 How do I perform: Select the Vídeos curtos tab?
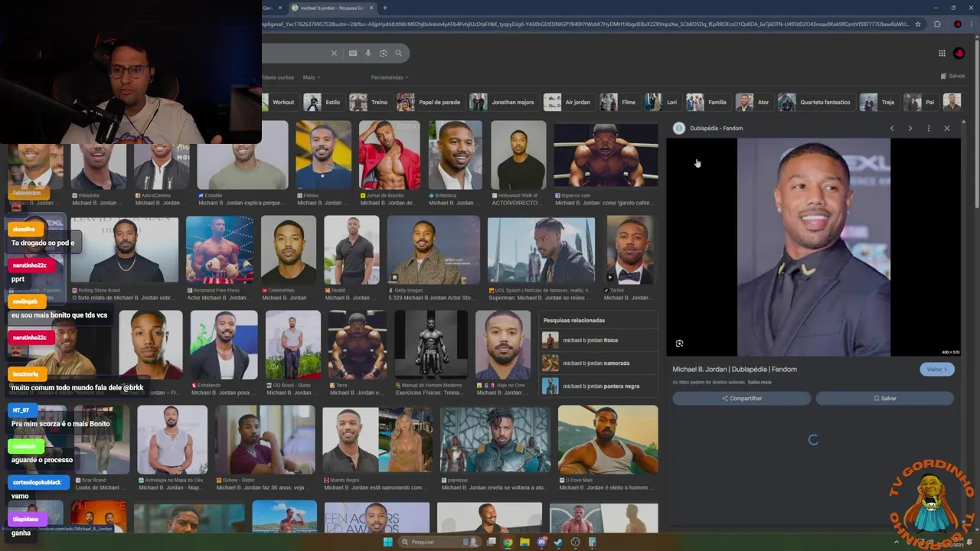point(278,77)
